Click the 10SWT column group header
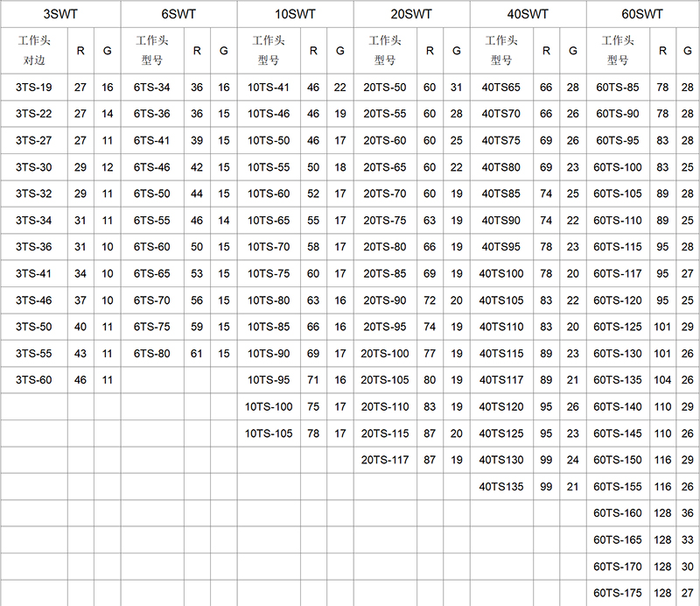This screenshot has width=700, height=606. click(x=295, y=14)
